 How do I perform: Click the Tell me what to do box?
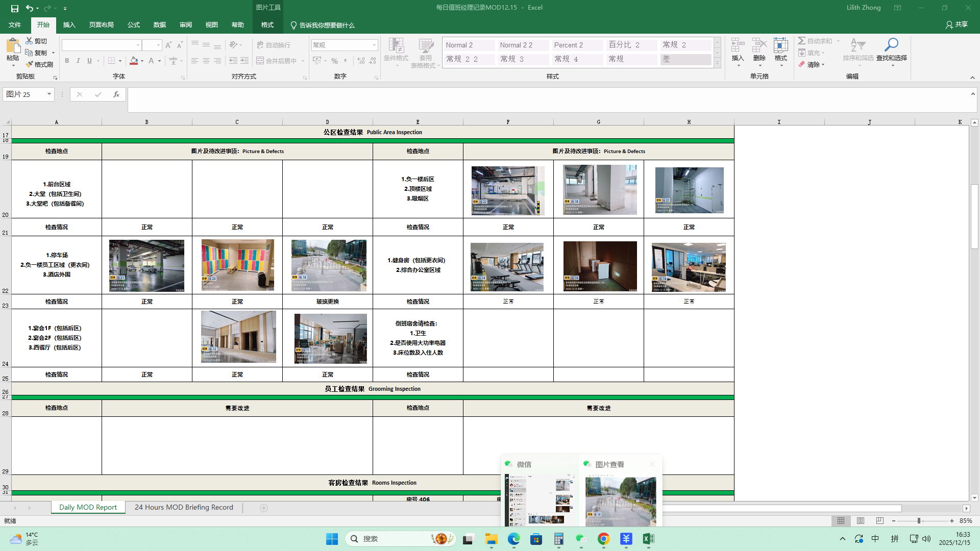pyautogui.click(x=327, y=25)
